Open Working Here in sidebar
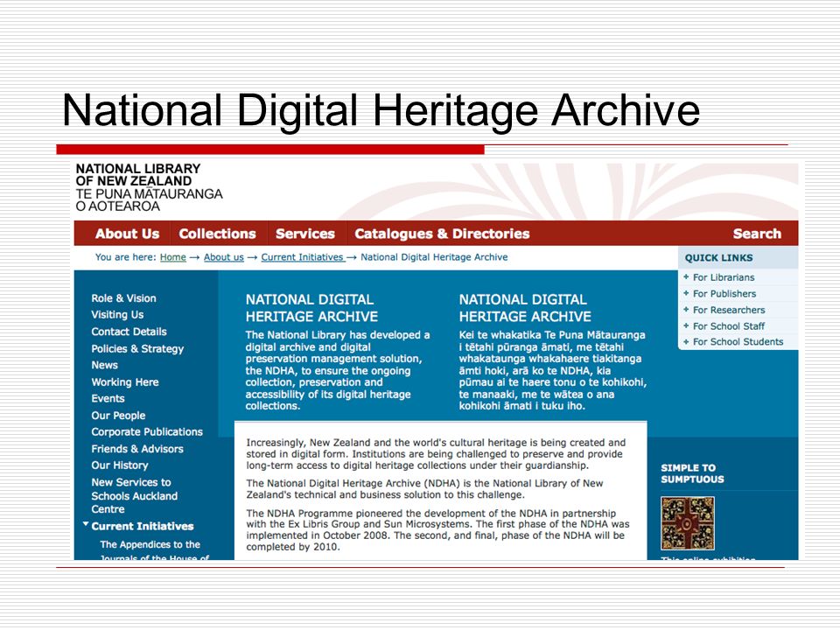 tap(125, 382)
